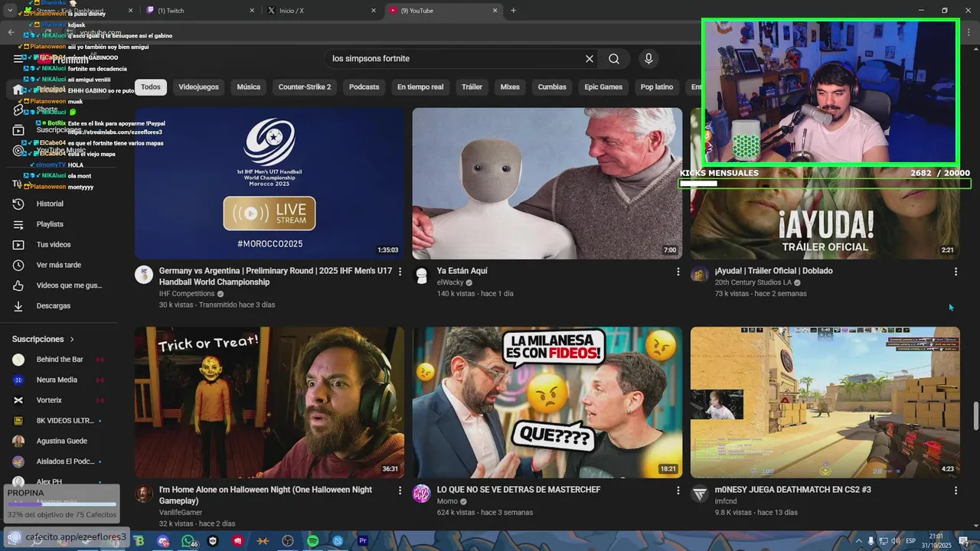The width and height of the screenshot is (980, 551).
Task: Open Agustina Guede subscription
Action: (61, 441)
